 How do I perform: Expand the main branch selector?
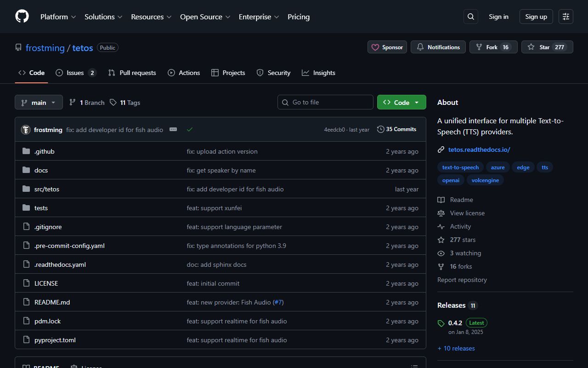click(39, 102)
